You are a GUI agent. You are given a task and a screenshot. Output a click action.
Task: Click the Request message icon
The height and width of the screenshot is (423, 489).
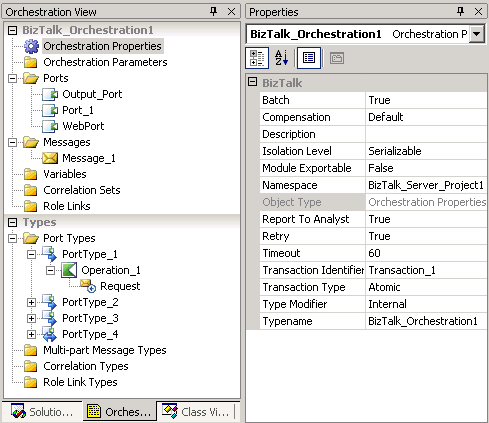click(88, 286)
